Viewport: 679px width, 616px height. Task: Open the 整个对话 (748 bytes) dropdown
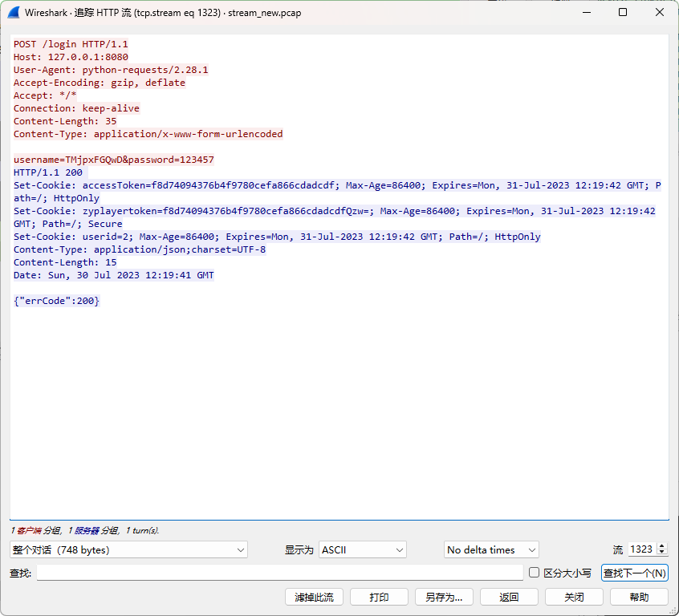pos(128,549)
